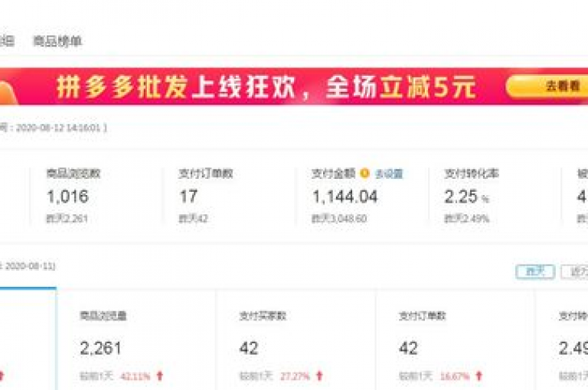The image size is (588, 390).
Task: Click the yellow 去看看 banner button
Action: tap(547, 86)
